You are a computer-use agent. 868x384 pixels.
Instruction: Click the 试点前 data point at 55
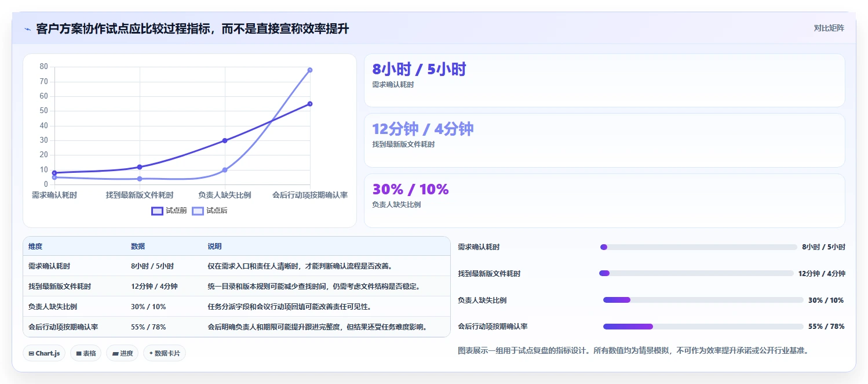coord(310,104)
